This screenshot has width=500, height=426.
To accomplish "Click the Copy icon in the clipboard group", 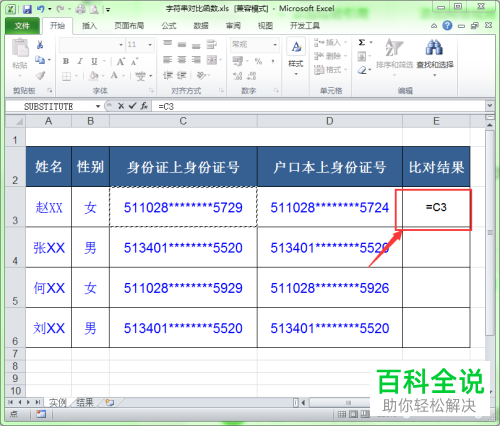I will 40,60.
